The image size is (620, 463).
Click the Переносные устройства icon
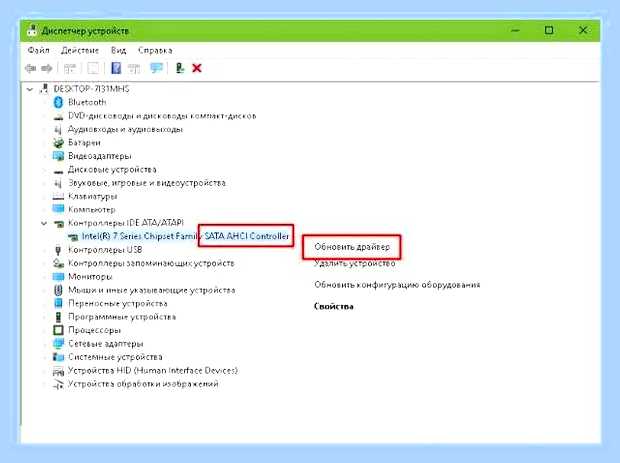[x=58, y=303]
